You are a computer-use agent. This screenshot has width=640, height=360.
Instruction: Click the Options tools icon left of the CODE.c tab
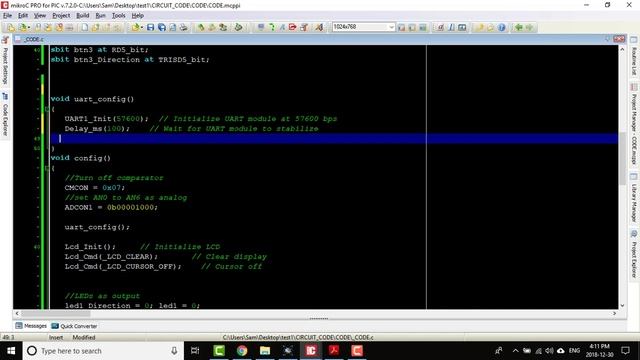tap(5, 40)
